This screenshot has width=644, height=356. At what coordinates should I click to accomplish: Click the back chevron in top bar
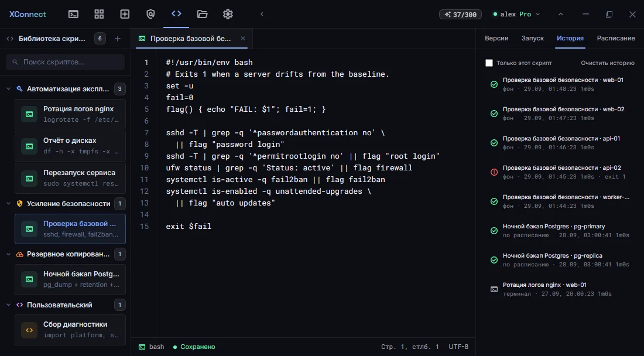point(262,15)
